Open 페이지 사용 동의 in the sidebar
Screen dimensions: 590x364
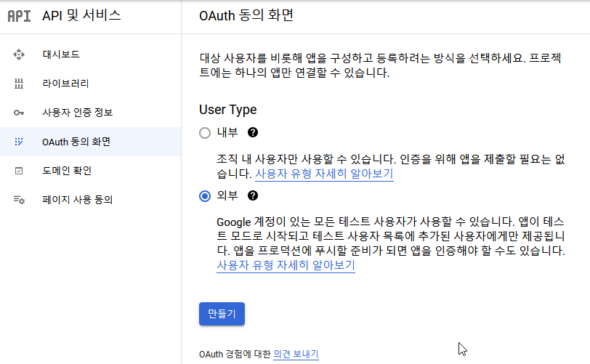[90, 200]
